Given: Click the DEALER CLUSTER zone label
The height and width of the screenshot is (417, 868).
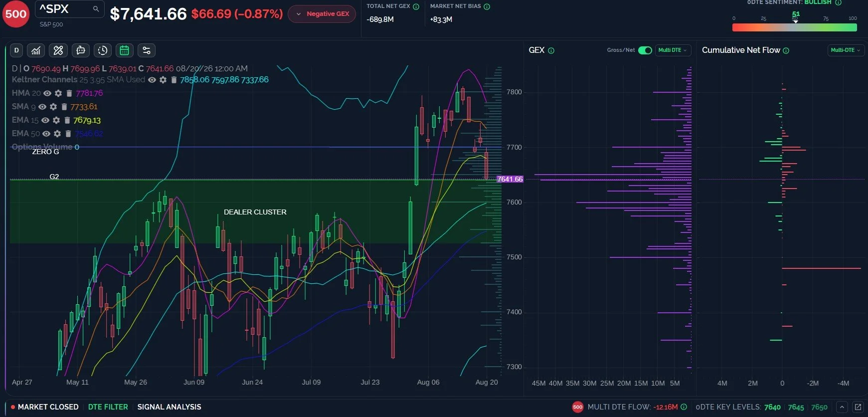Looking at the screenshot, I should [x=255, y=212].
